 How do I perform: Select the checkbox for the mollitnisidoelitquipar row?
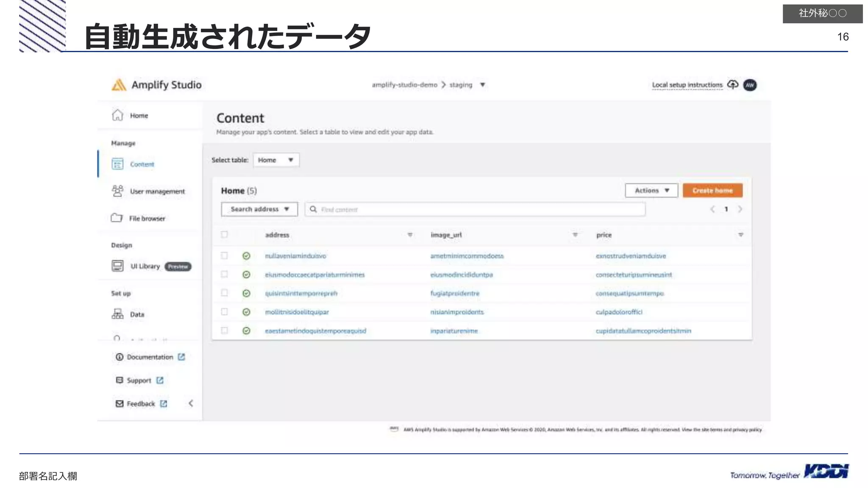click(224, 312)
